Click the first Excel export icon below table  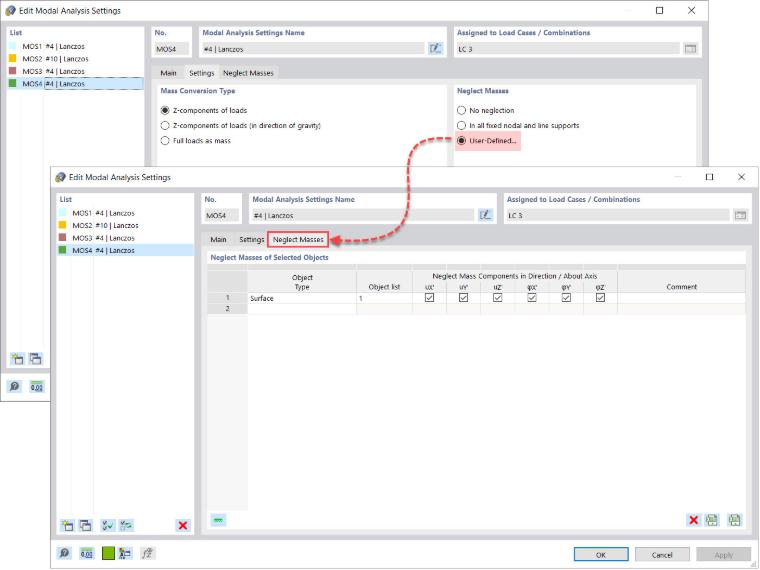712,520
